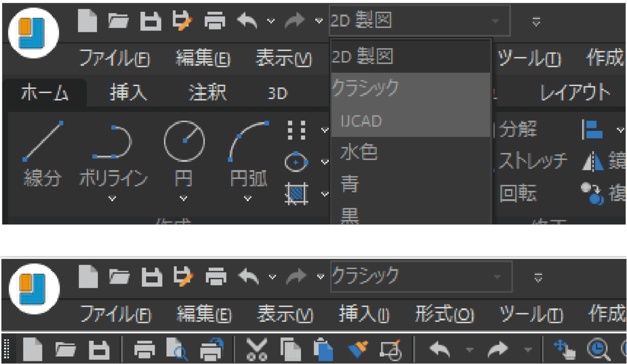Expand the ellipse tool dropdown arrow
Viewport: 627px width, 364px height.
point(324,162)
